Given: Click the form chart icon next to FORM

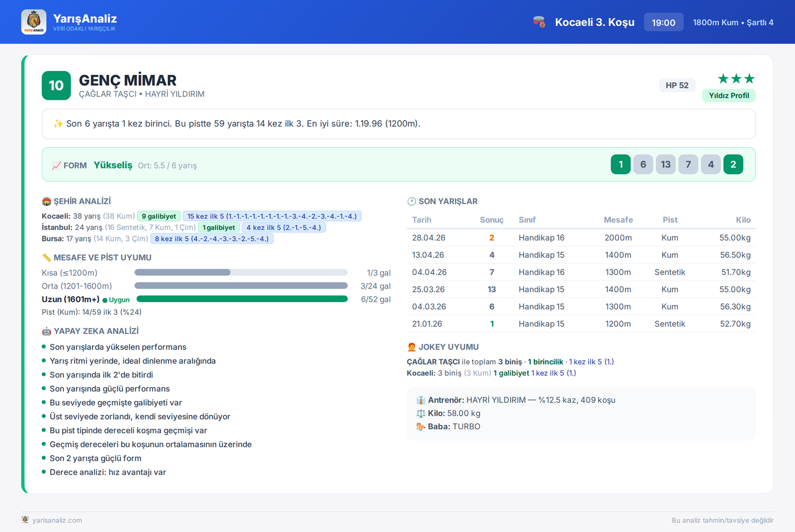Looking at the screenshot, I should click(x=57, y=165).
